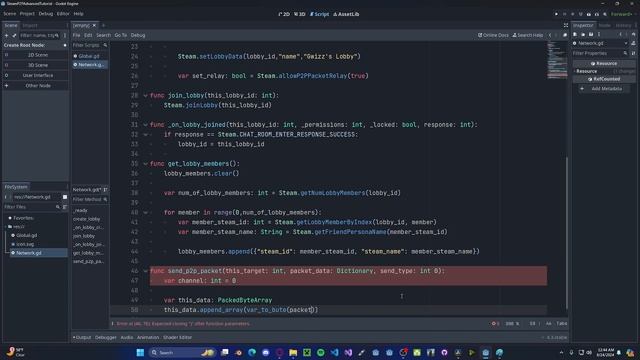
Task: Open Scene dock extra options menu
Action: point(65,36)
